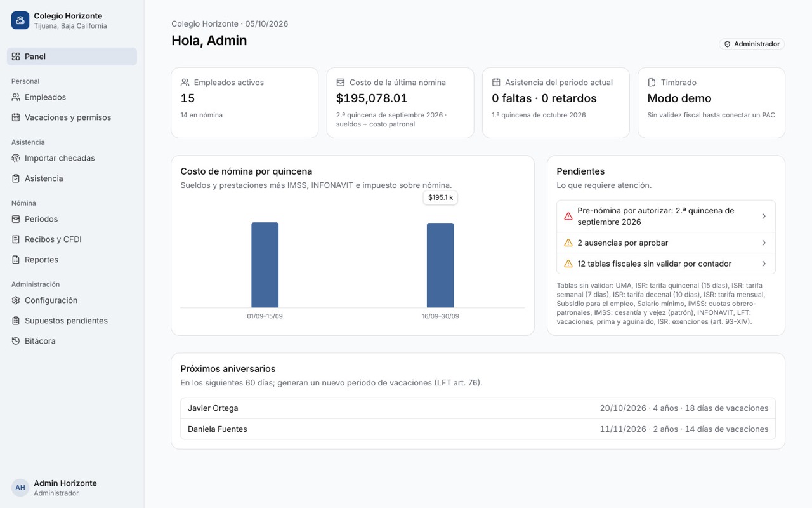
Task: Click the 01/09–15/09 payroll bar
Action: coord(265,265)
